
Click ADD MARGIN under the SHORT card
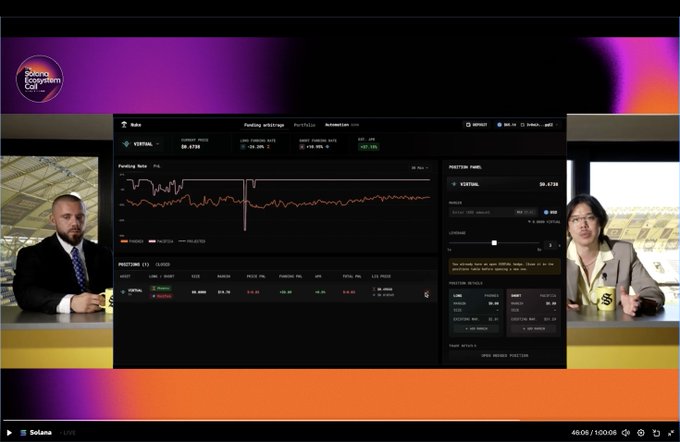coord(533,329)
